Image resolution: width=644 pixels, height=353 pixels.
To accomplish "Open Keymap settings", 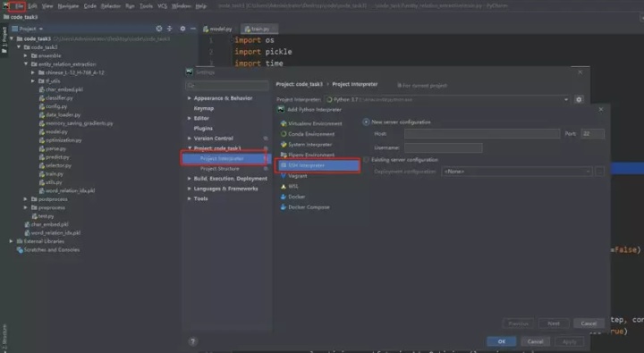I will pyautogui.click(x=204, y=108).
